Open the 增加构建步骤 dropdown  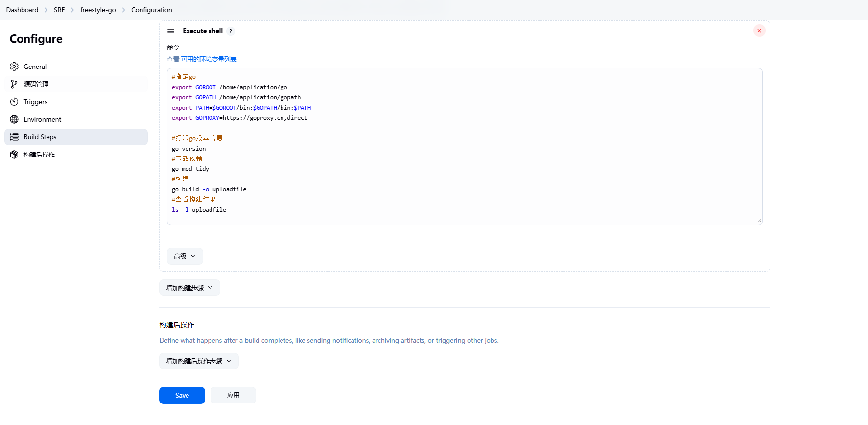(189, 288)
